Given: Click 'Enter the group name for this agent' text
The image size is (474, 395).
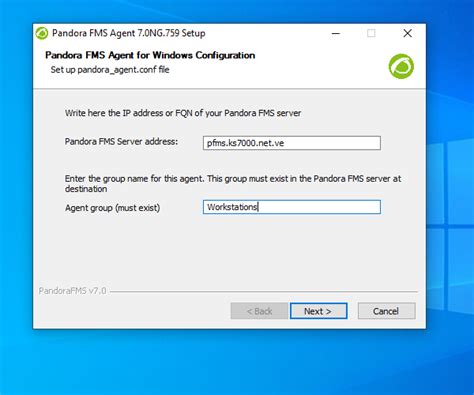Looking at the screenshot, I should 233,183.
